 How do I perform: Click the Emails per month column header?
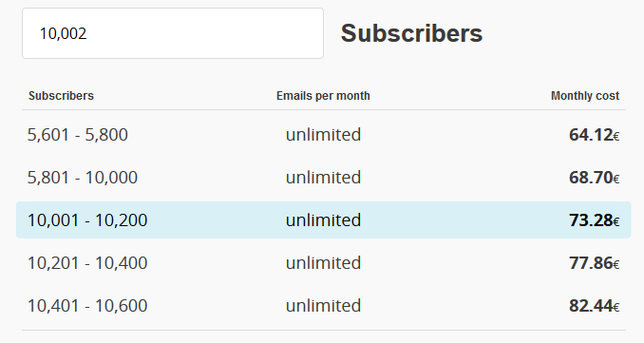tap(323, 96)
